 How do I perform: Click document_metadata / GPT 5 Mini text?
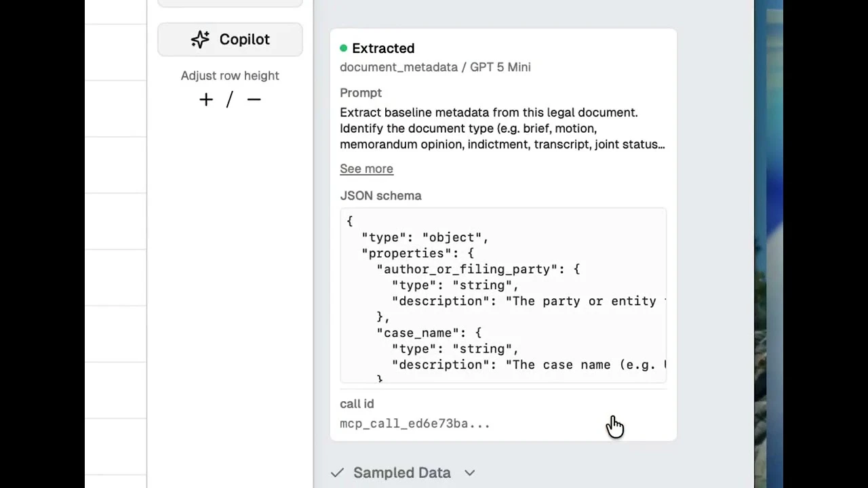click(435, 67)
